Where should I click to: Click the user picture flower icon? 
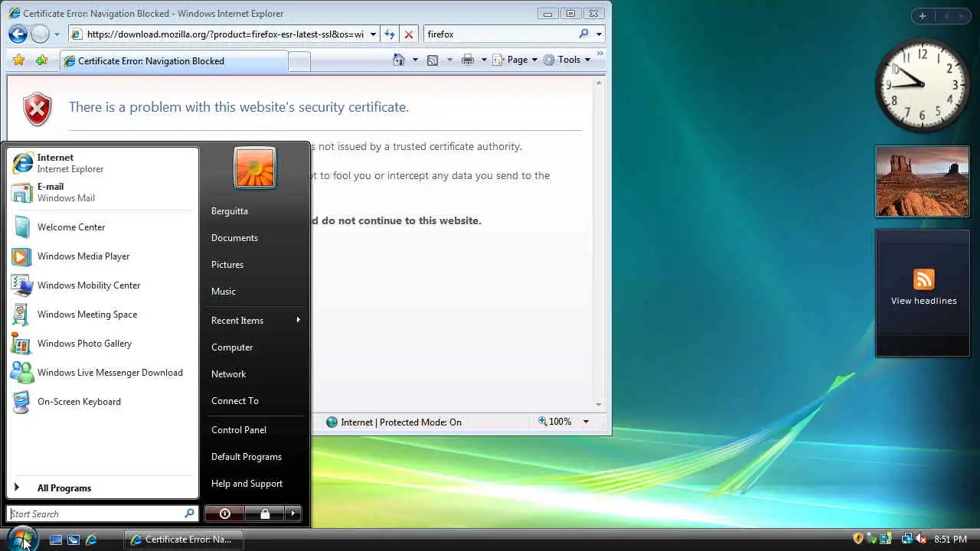255,168
